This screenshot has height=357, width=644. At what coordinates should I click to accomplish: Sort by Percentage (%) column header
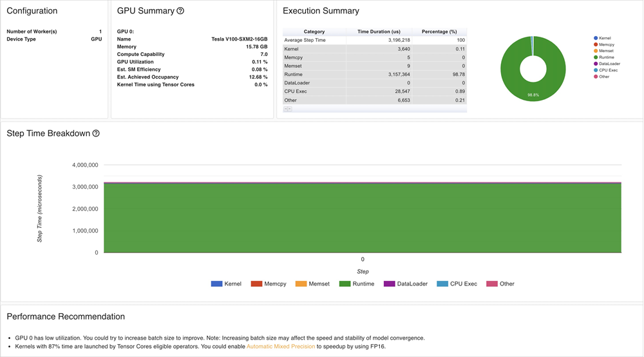439,32
